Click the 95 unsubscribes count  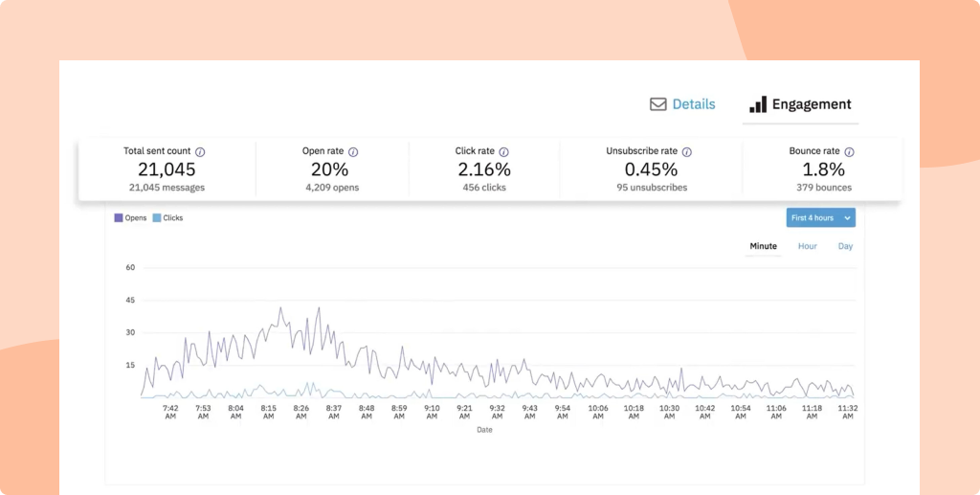pos(654,188)
